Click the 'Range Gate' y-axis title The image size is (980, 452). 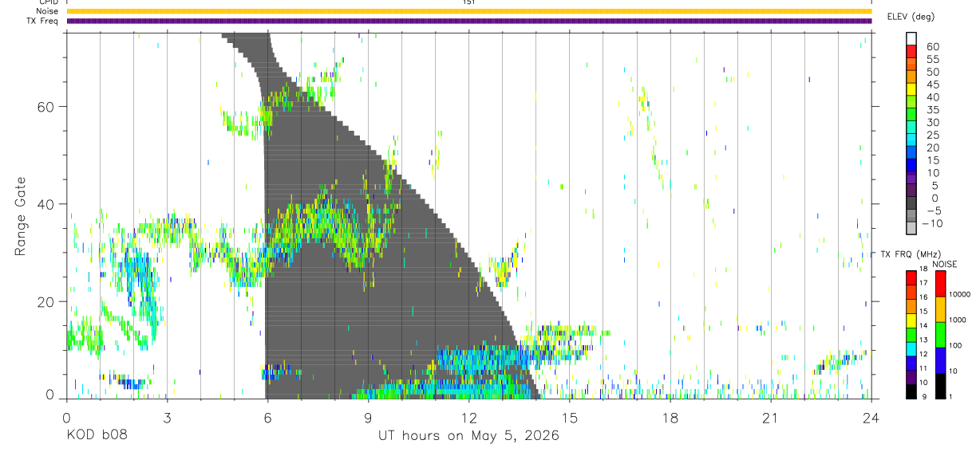pos(20,216)
